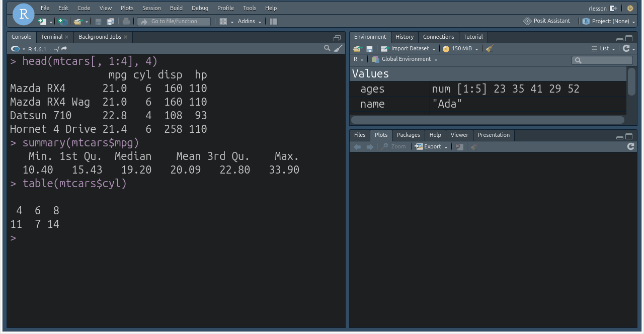Click the Environment pane horizontal scrollbar
644x334 pixels.
click(x=488, y=120)
